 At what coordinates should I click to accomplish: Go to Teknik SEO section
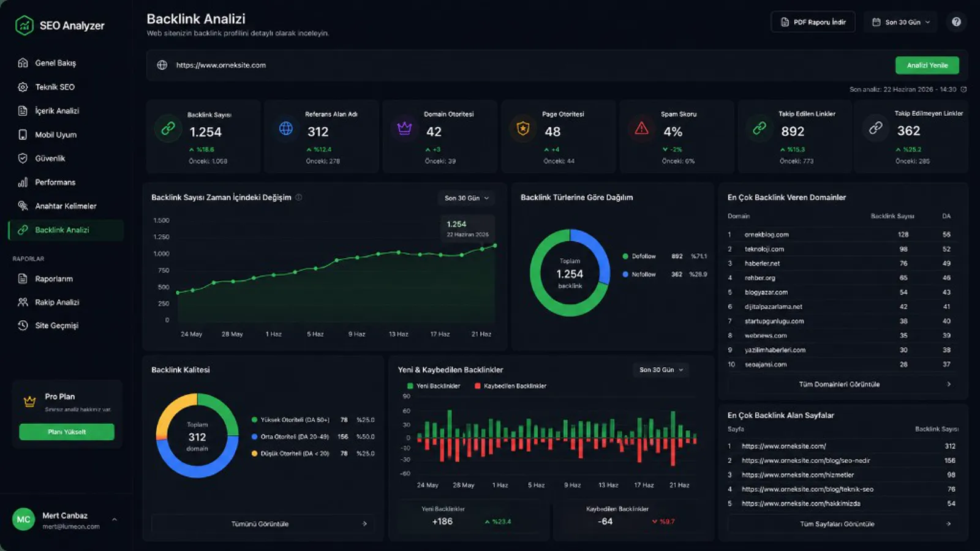pos(66,87)
